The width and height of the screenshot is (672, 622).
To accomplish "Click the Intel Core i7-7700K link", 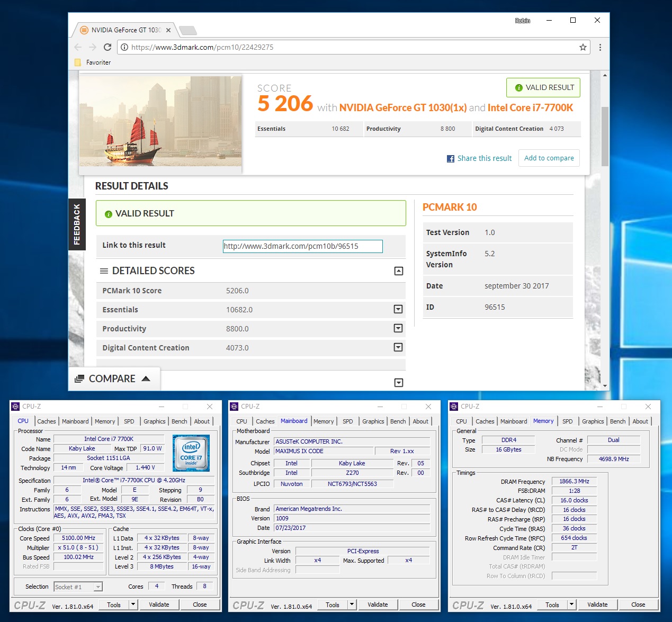I will pyautogui.click(x=530, y=108).
